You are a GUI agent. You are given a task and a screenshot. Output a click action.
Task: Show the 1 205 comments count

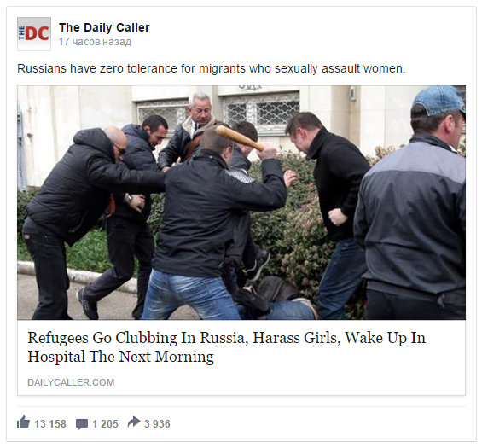tap(105, 424)
